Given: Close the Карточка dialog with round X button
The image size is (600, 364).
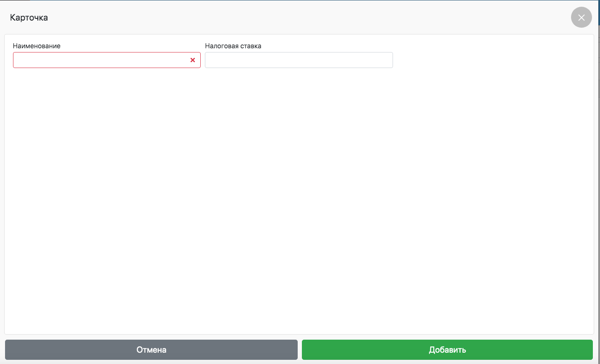Looking at the screenshot, I should [581, 18].
